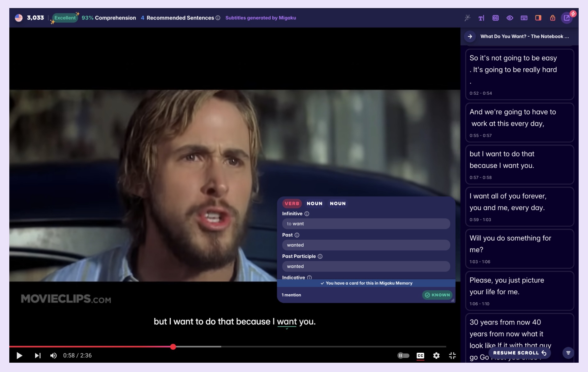Click the popup resize corner handle
Screen dimensions: 588x372
[x=452, y=300]
